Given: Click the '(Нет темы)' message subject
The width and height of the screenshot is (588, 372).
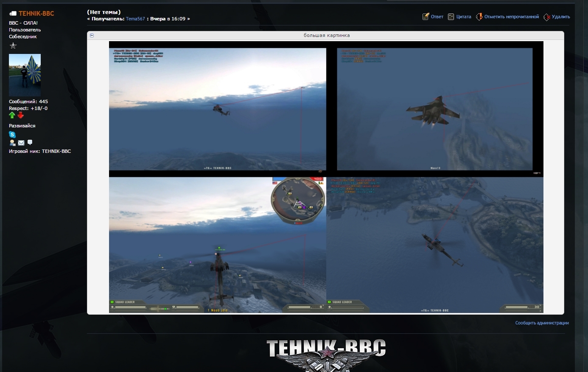Looking at the screenshot, I should [x=104, y=12].
